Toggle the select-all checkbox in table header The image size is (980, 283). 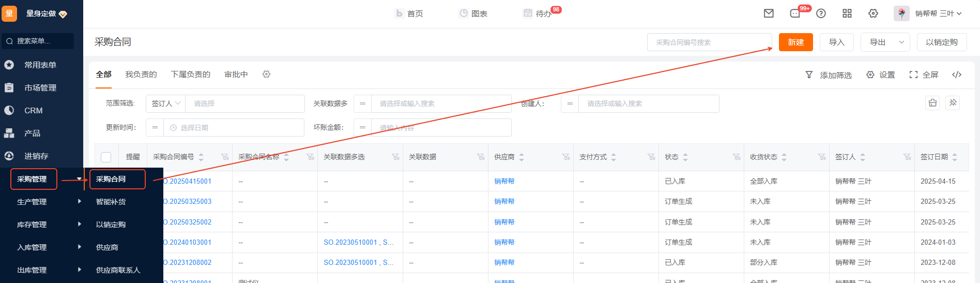pos(106,157)
